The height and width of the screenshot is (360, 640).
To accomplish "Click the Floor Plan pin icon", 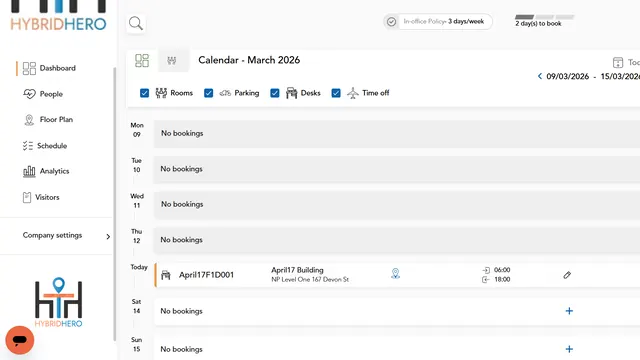I will point(29,120).
